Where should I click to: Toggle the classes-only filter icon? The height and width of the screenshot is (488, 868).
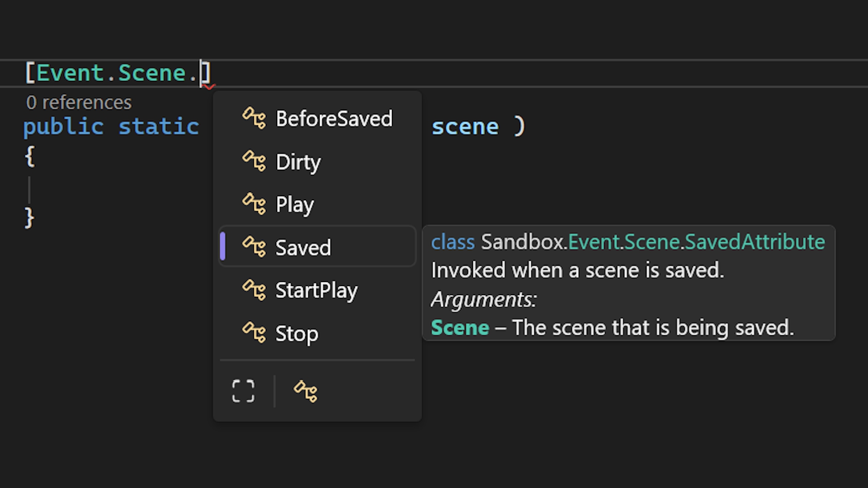pos(306,391)
